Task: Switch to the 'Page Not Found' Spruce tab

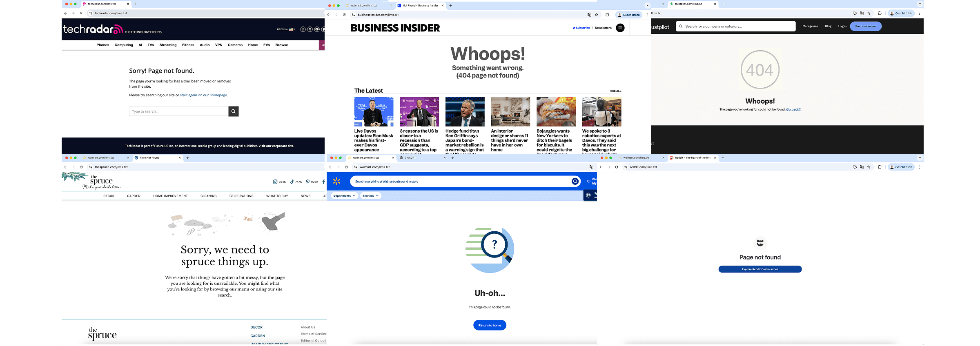Action: coord(158,157)
